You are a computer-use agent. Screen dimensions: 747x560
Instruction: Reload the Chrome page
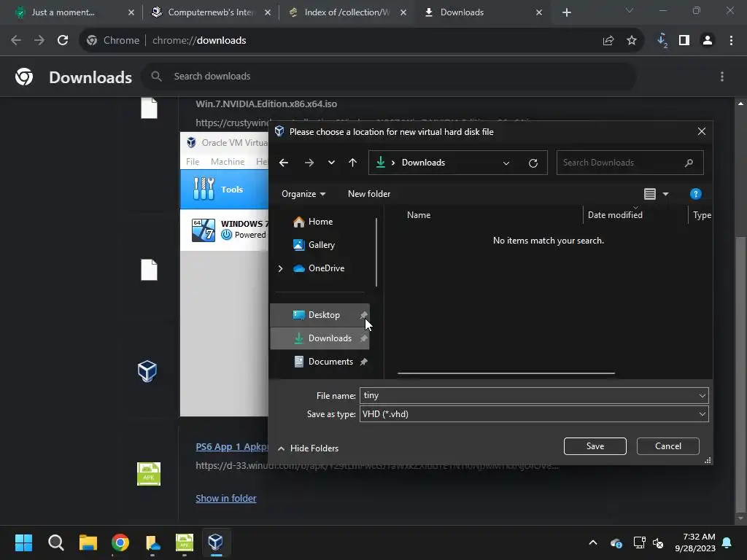click(x=63, y=41)
